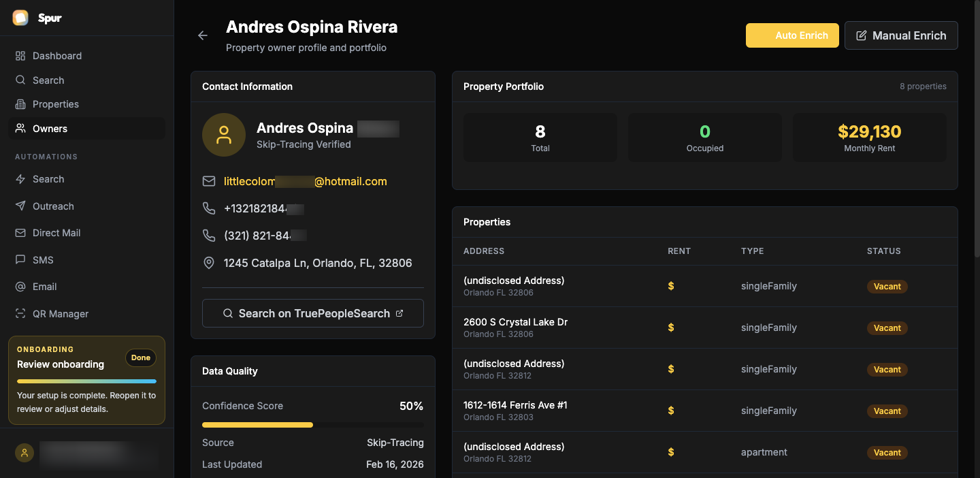
Task: Open Search under the main sidebar menu
Action: (86, 80)
